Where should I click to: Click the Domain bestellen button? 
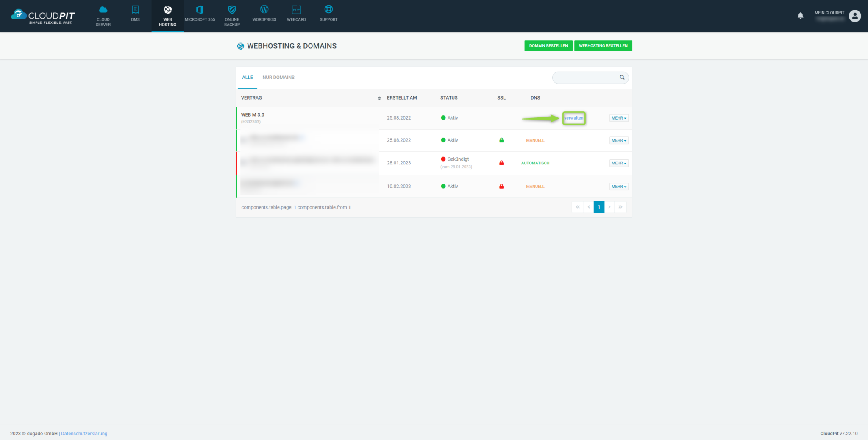pos(548,46)
